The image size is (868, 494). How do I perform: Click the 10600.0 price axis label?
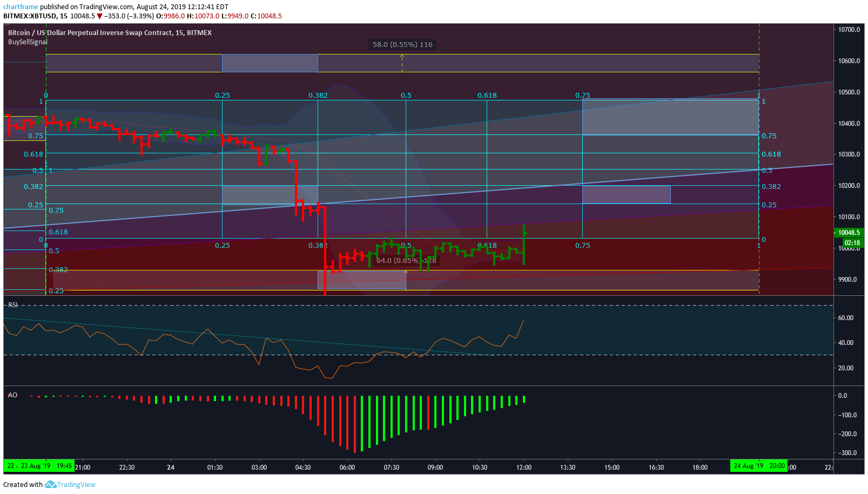click(x=849, y=61)
